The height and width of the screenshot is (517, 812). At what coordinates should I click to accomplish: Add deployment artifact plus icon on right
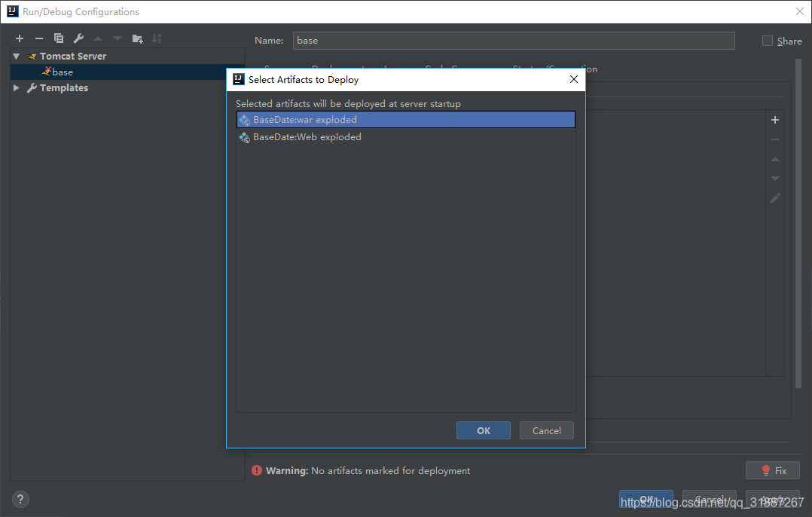click(774, 120)
